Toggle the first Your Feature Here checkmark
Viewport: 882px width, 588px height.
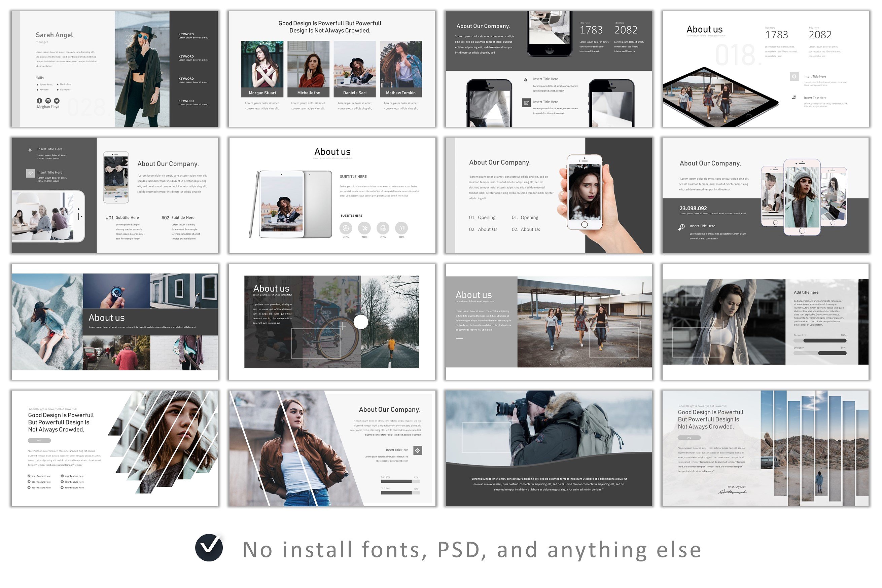pyautogui.click(x=29, y=476)
